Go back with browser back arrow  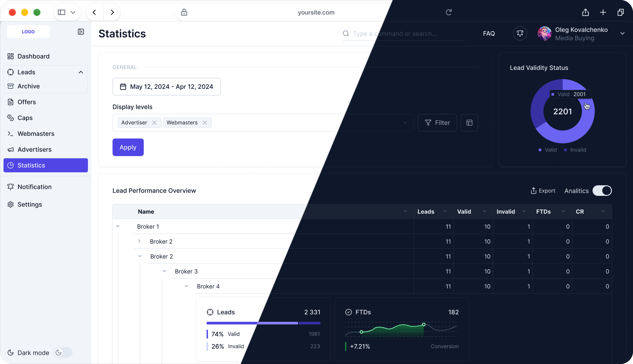pyautogui.click(x=94, y=12)
